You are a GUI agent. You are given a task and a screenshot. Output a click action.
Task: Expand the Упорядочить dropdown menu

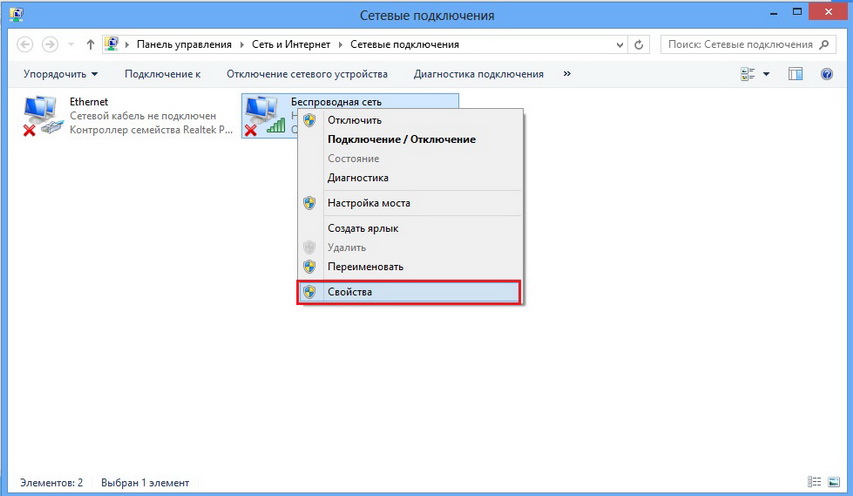coord(61,74)
